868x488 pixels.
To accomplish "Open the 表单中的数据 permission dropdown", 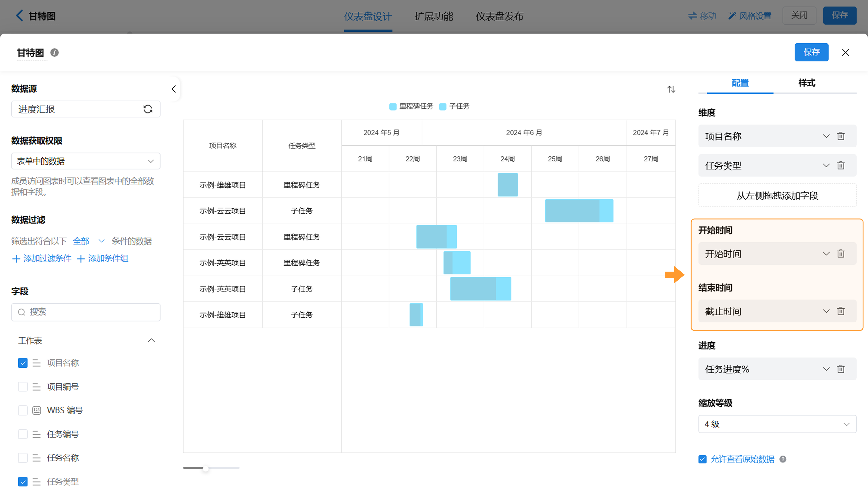I will click(x=86, y=161).
